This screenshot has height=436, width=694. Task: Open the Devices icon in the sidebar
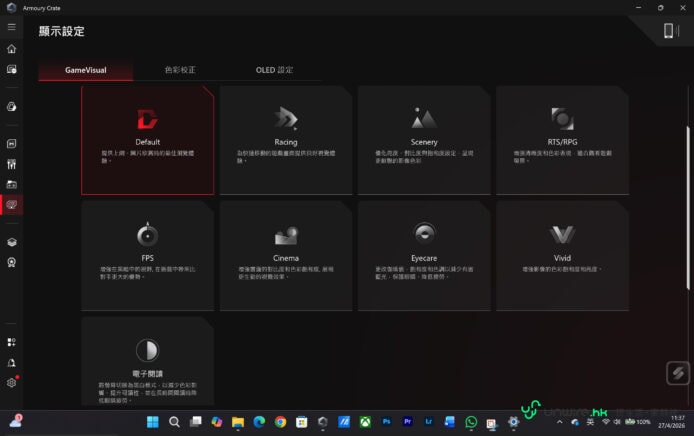pyautogui.click(x=12, y=69)
